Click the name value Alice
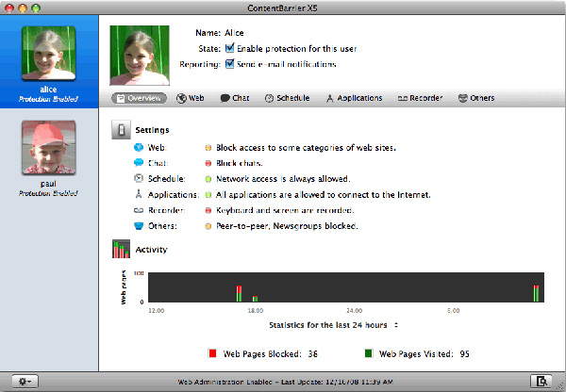This screenshot has width=566, height=392. pos(234,33)
